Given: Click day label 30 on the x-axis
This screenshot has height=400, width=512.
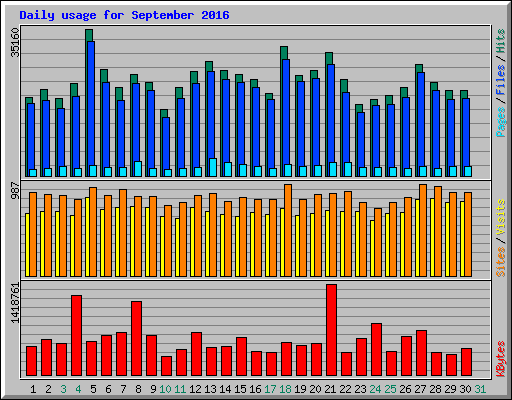Looking at the screenshot, I should click(x=465, y=389).
